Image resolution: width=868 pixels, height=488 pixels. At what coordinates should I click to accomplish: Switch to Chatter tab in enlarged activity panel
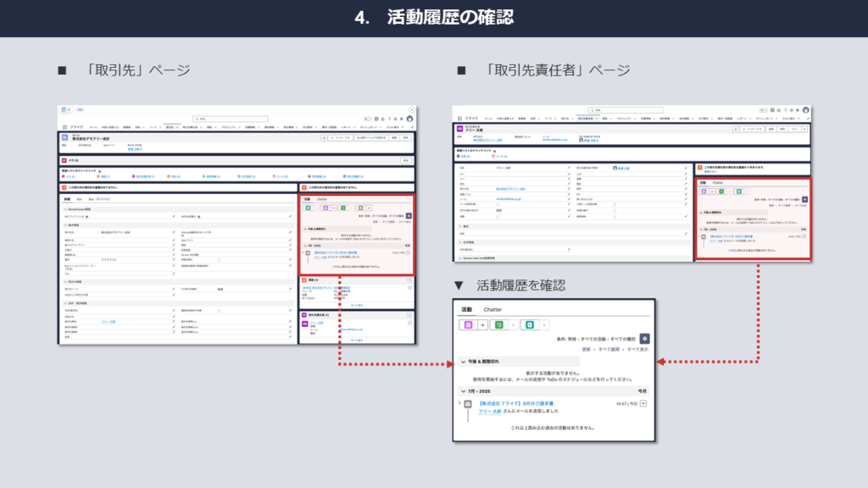[x=492, y=309]
